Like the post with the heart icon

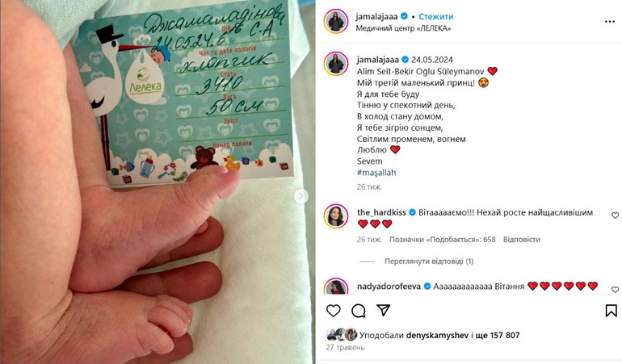click(333, 311)
